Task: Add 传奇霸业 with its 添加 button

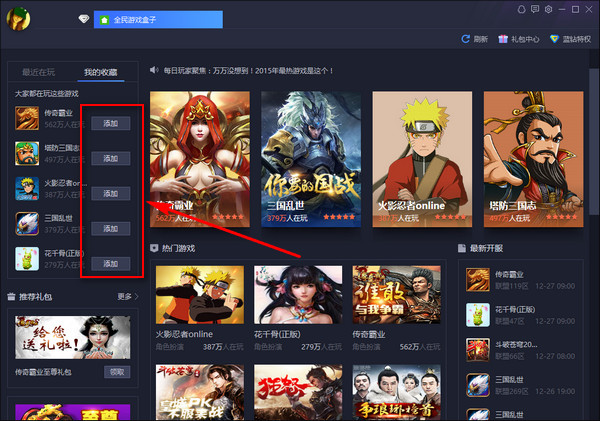Action: click(111, 123)
